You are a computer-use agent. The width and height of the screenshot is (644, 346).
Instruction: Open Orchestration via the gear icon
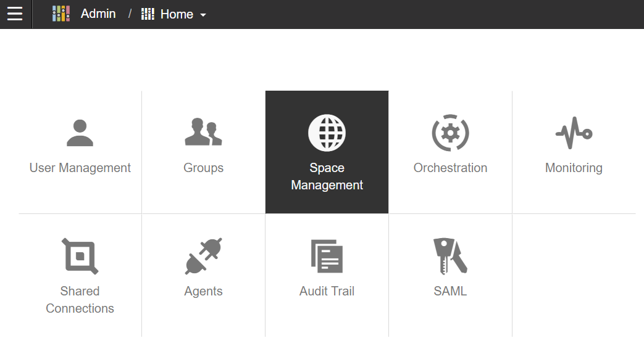[451, 133]
